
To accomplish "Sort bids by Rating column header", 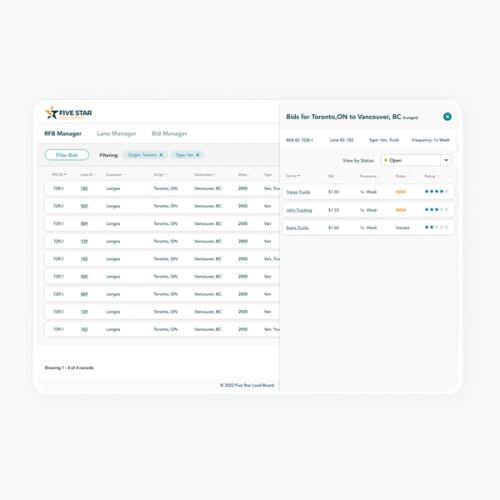I will pos(432,176).
